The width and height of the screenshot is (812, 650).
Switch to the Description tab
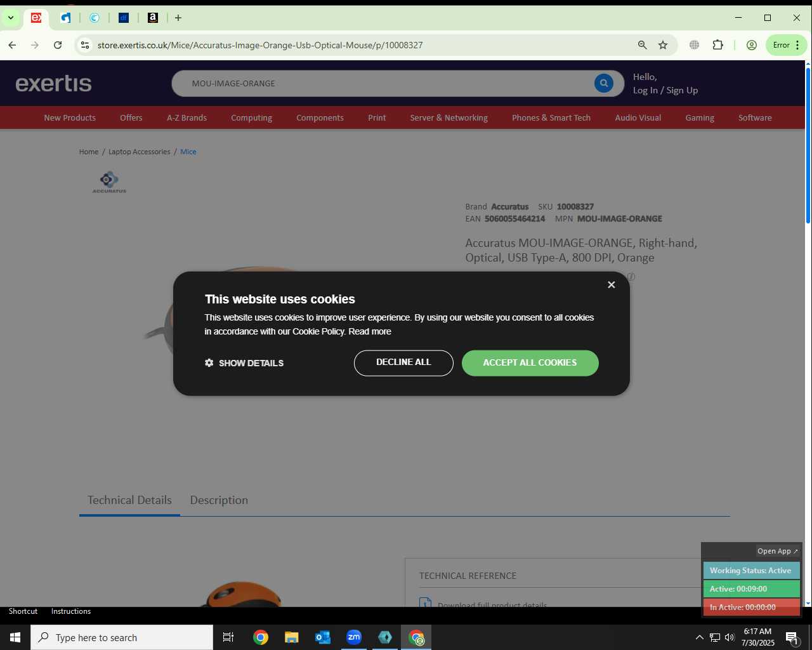tap(219, 500)
